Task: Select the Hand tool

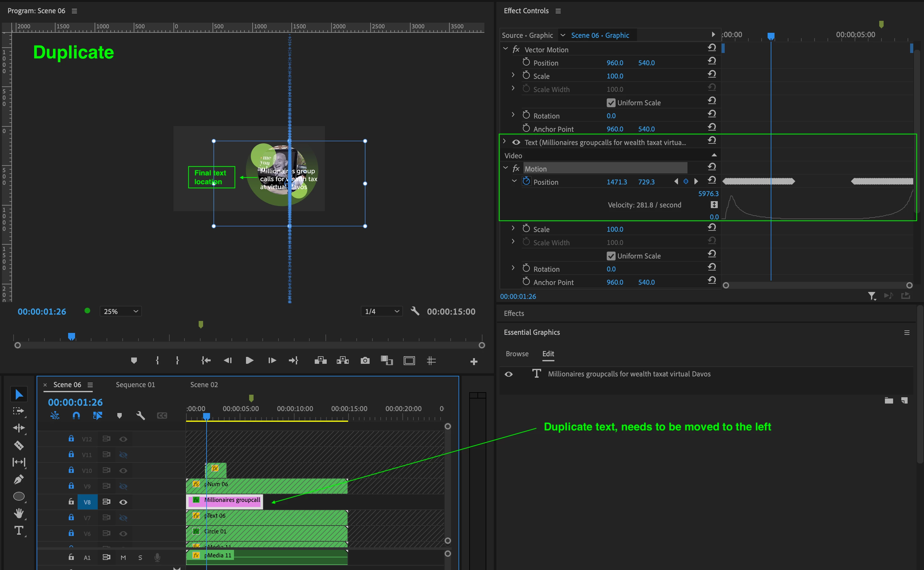Action: (19, 513)
